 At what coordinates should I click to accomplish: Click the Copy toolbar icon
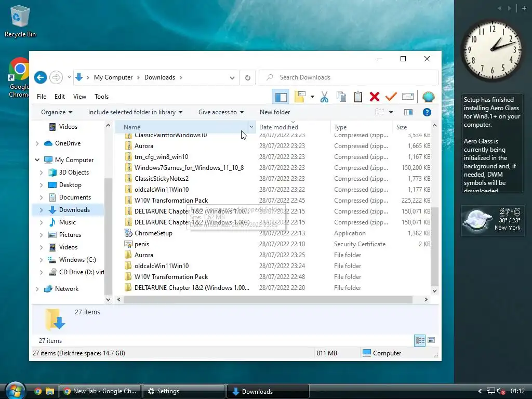341,97
